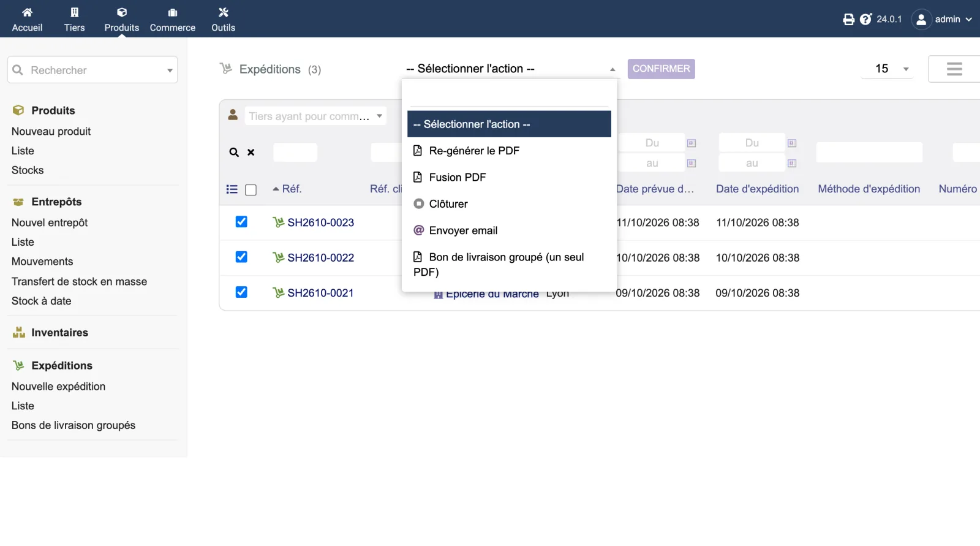This screenshot has height=546, width=980.
Task: Choose Envoyer email action
Action: pos(509,230)
